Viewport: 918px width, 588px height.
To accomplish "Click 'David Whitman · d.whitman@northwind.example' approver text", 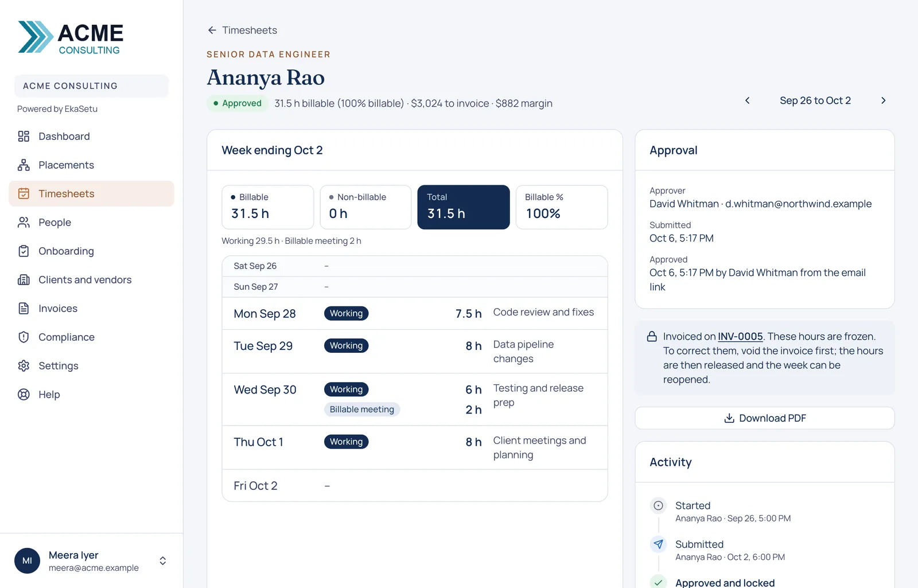I will (x=760, y=204).
